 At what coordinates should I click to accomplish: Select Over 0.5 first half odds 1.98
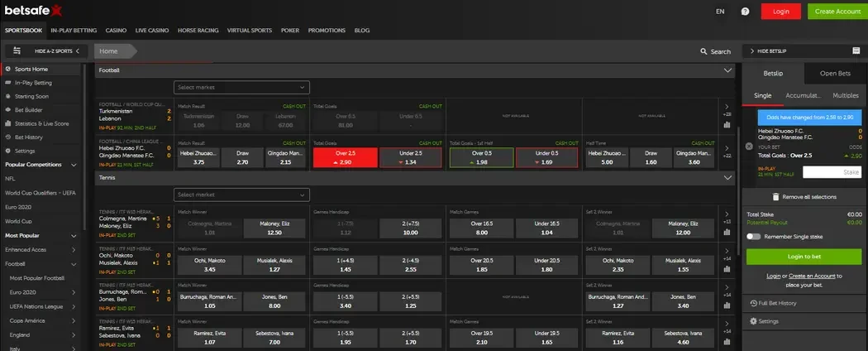pos(482,157)
